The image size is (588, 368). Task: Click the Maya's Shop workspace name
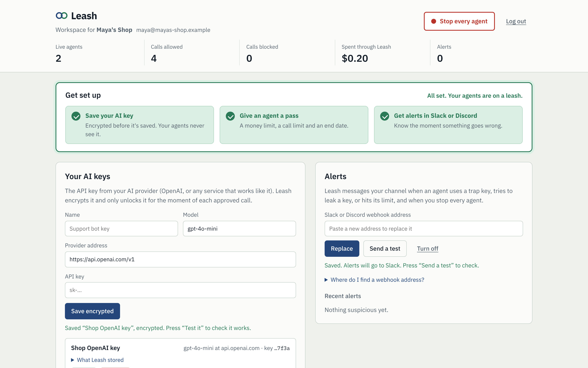tap(114, 30)
